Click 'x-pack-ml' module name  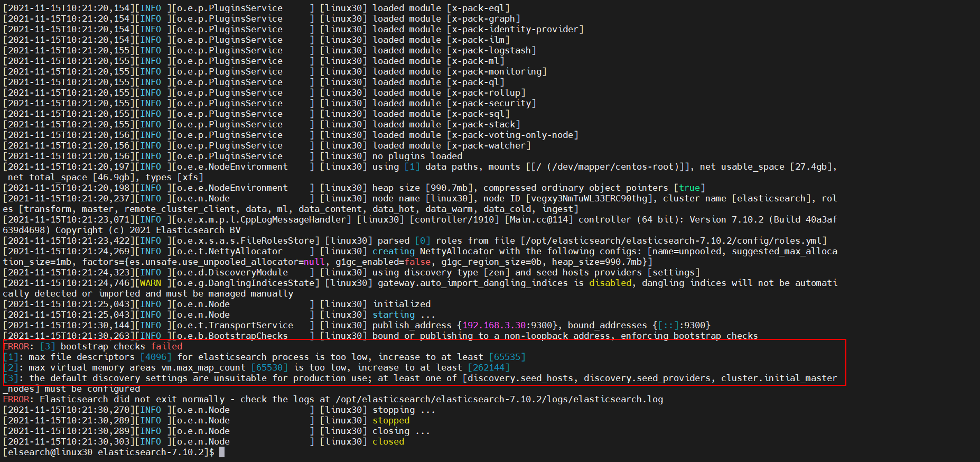(475, 61)
